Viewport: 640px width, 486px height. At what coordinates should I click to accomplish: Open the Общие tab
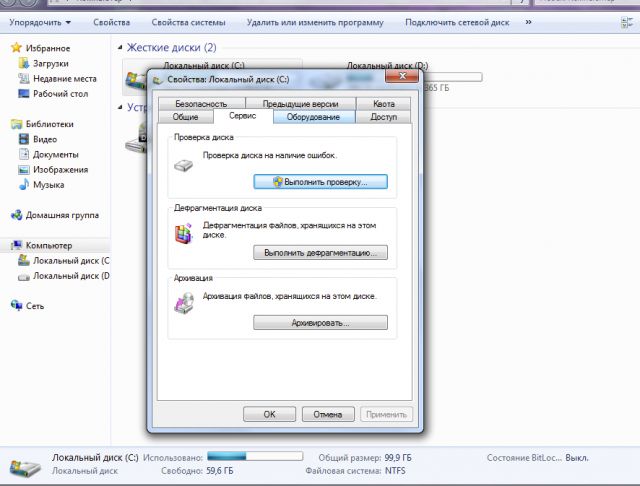pos(185,117)
